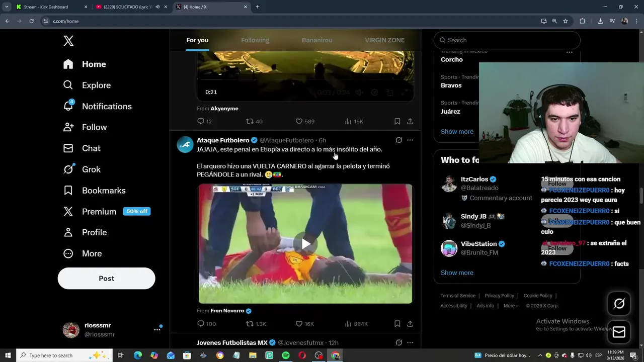Open tab search dropdown arrow
Viewport: 644px width, 362px height.
point(7,7)
